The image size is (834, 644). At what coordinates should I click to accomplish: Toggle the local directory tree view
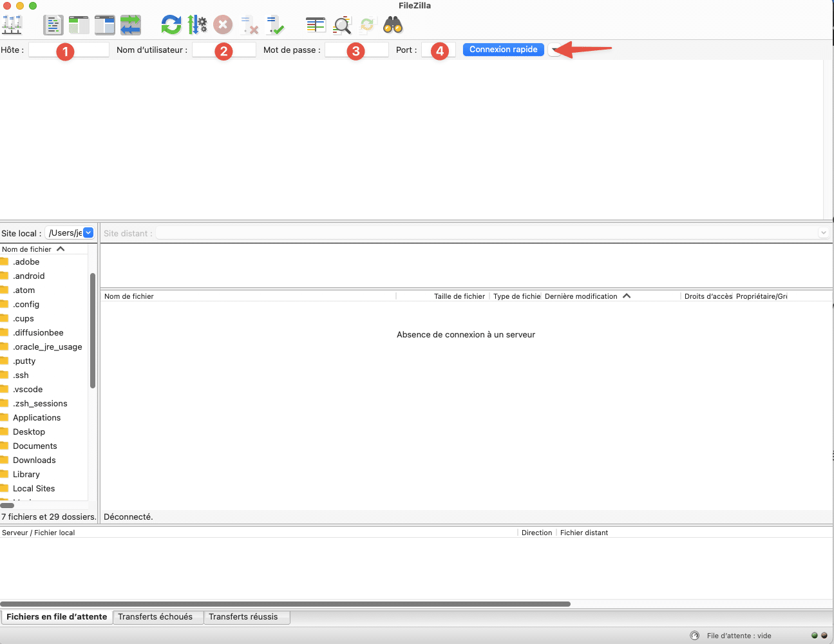click(x=79, y=25)
